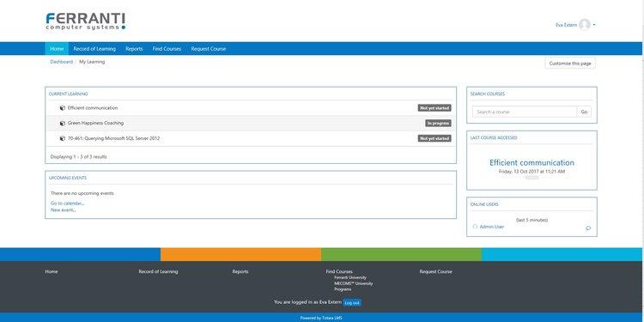Screen dimensions: 644x322
Task: Click the cube icon beside Efficient communication
Action: pos(63,108)
